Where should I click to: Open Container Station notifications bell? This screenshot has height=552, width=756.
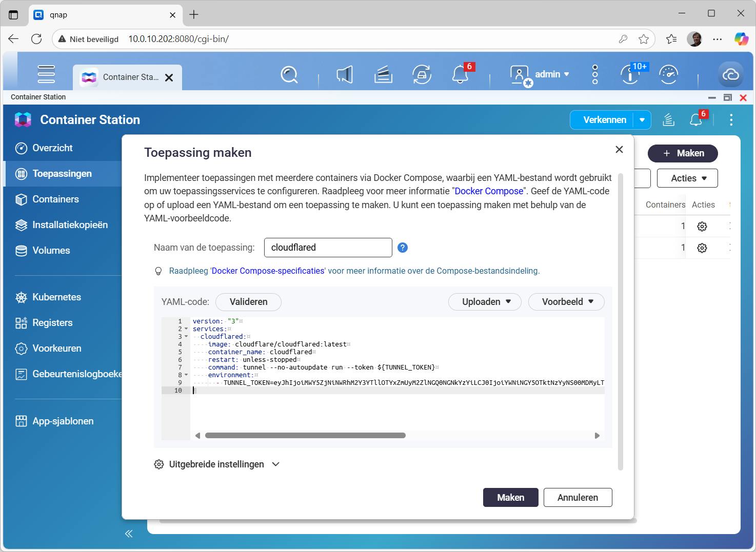(696, 120)
